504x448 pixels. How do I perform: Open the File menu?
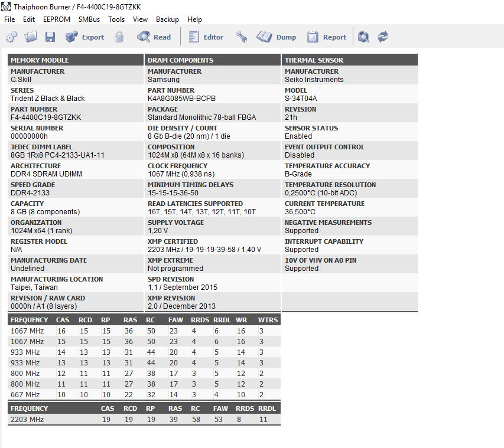point(9,19)
